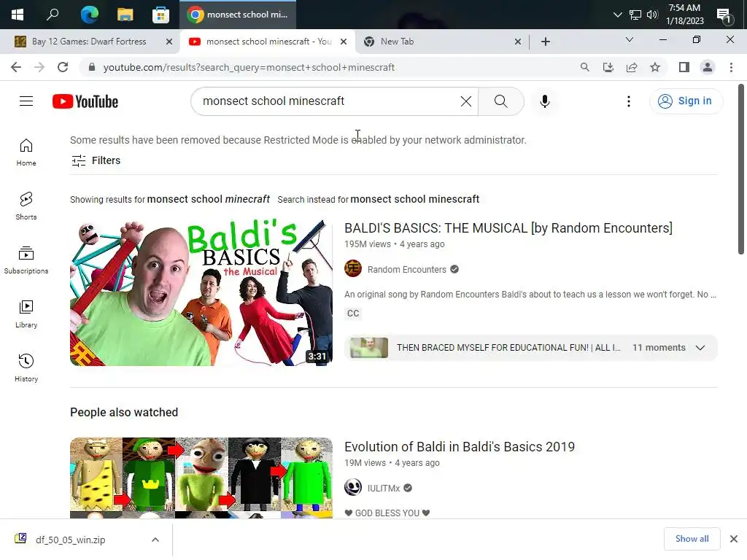Open File Explorer from taskbar

[125, 15]
